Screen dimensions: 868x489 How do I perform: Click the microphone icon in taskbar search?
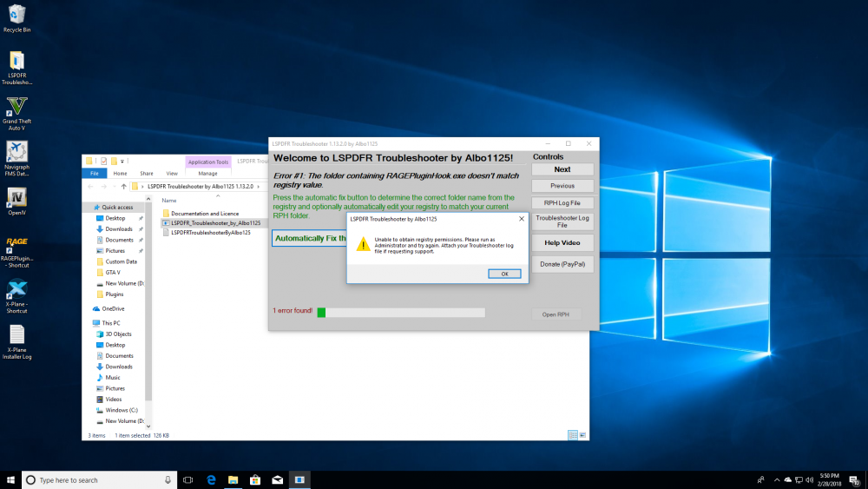[x=168, y=480]
